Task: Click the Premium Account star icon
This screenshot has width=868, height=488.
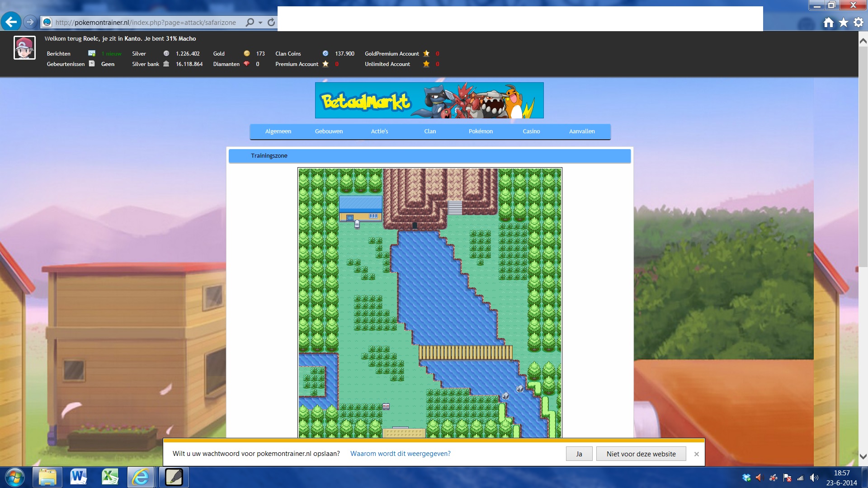Action: 325,64
